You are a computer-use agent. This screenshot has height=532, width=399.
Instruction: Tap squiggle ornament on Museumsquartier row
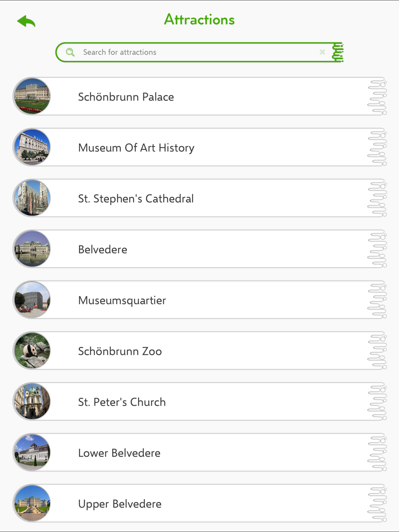click(x=377, y=300)
